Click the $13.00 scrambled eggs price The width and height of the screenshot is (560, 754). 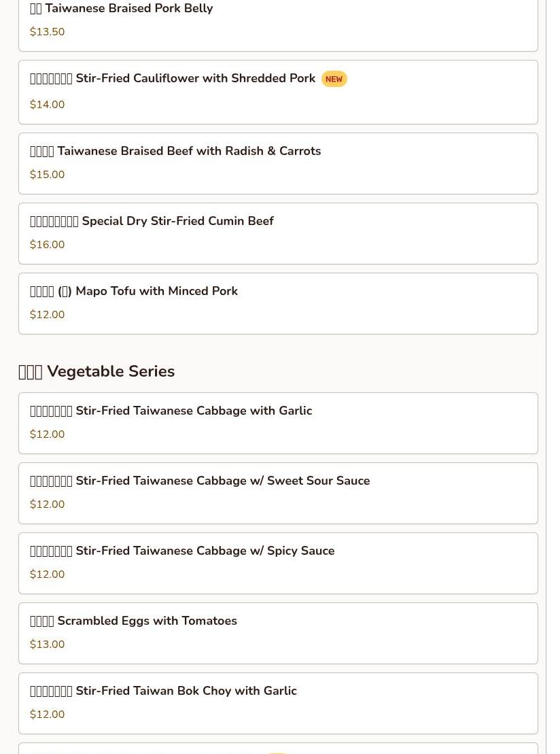click(47, 645)
